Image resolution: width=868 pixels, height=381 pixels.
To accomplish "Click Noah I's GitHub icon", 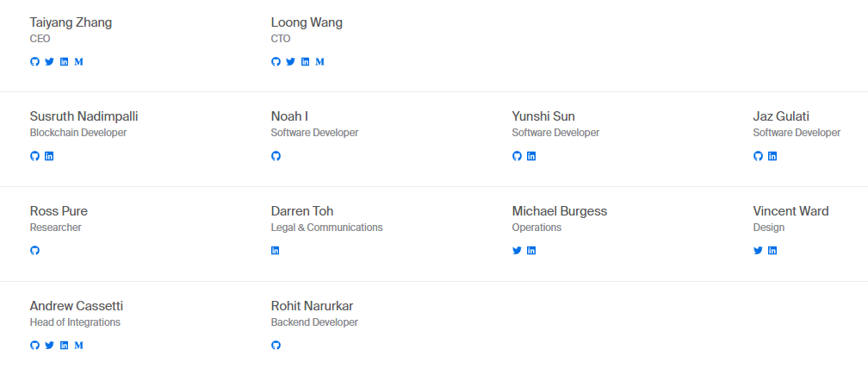I will tap(276, 156).
